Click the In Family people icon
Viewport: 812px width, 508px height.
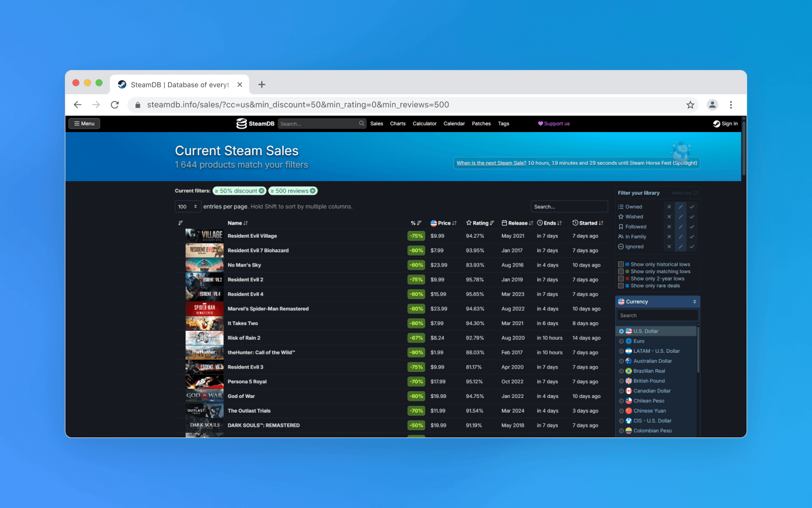point(621,237)
